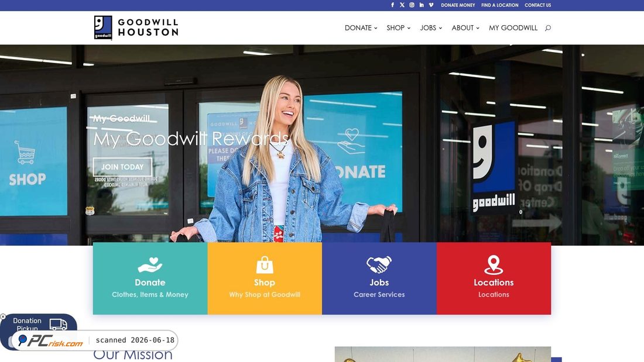644x362 pixels.
Task: Click CONTACT US link
Action: pyautogui.click(x=537, y=5)
